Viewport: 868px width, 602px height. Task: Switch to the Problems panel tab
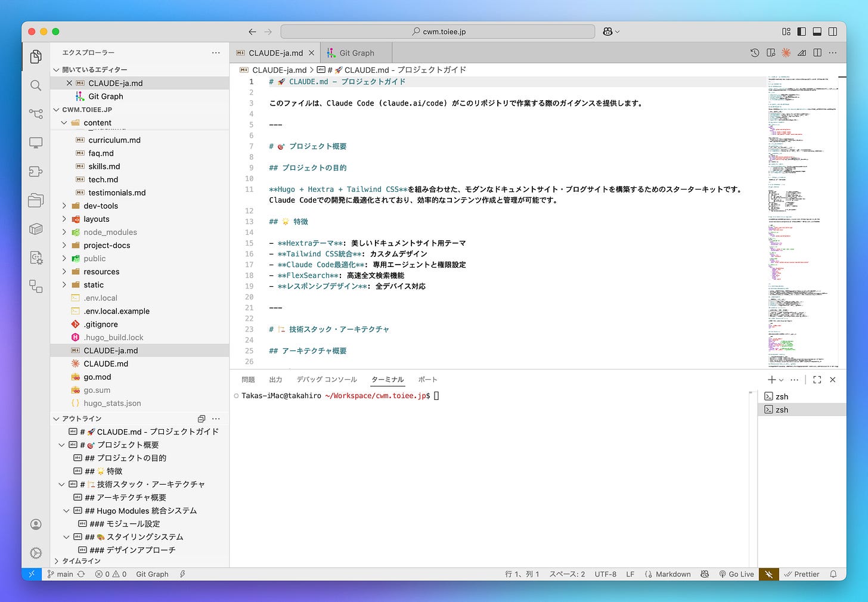pos(248,380)
